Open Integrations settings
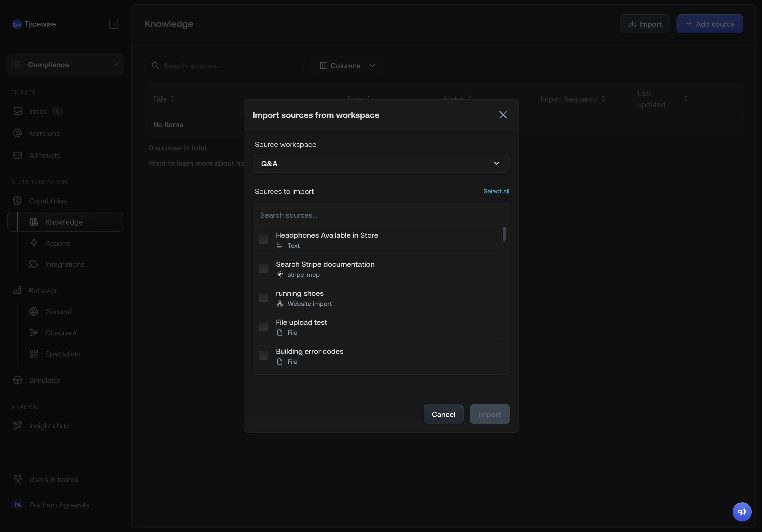This screenshot has width=762, height=532. (64, 264)
